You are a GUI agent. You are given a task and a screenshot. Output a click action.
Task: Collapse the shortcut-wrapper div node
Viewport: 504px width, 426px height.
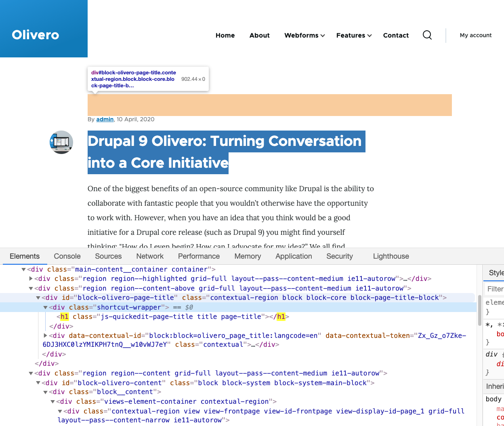click(45, 307)
